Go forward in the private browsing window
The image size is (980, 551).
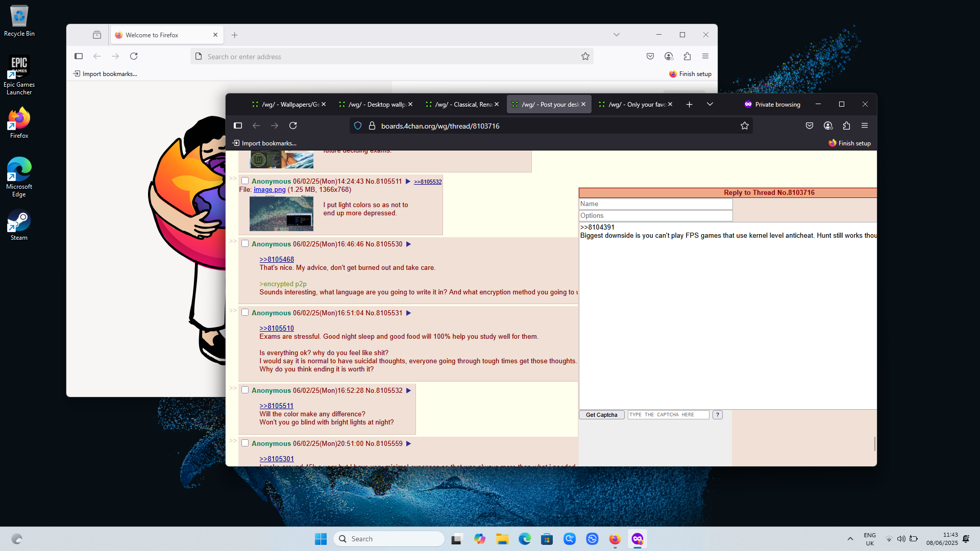coord(275,126)
